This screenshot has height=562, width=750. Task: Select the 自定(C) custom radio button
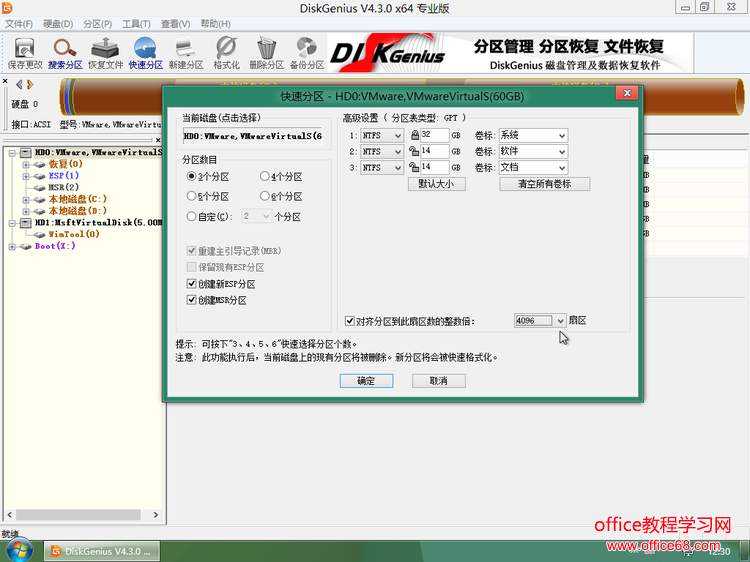point(191,217)
